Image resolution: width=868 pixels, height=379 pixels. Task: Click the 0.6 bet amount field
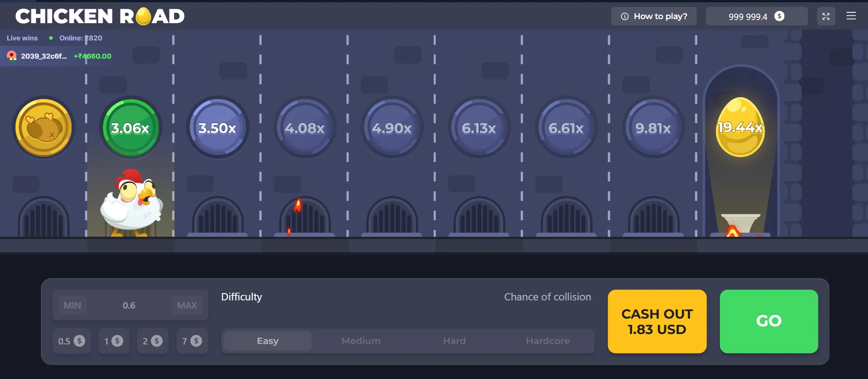point(129,305)
